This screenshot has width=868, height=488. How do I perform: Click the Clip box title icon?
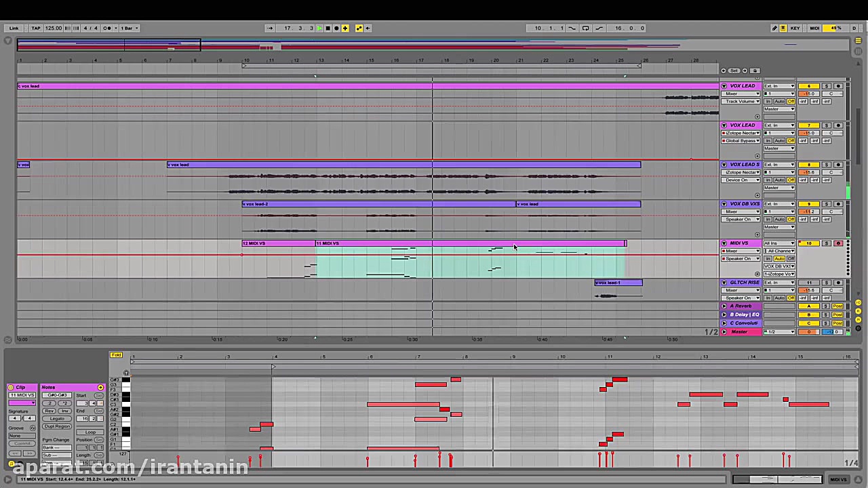point(11,387)
